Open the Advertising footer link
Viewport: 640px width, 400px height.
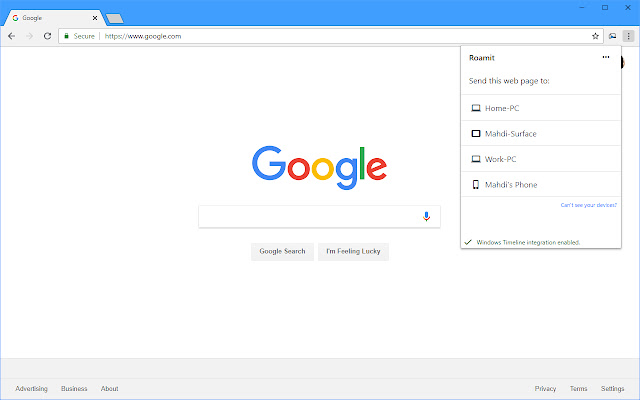point(31,389)
